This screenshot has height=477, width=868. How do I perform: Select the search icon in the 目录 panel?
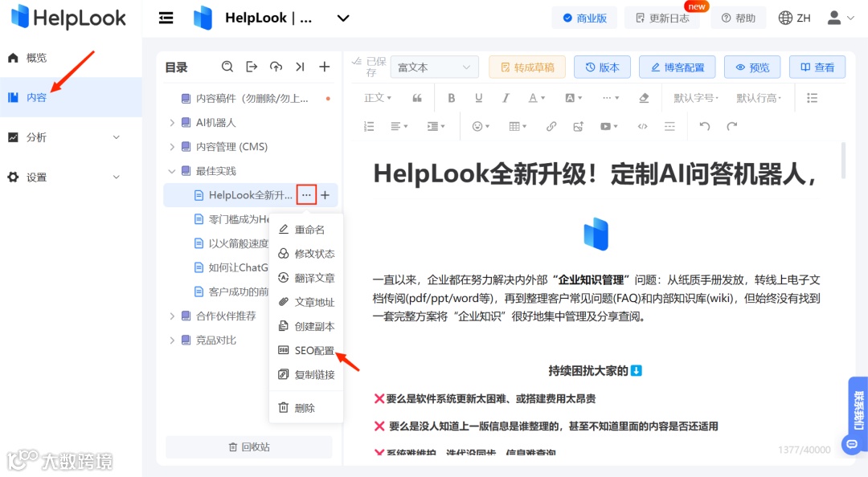[x=227, y=67]
